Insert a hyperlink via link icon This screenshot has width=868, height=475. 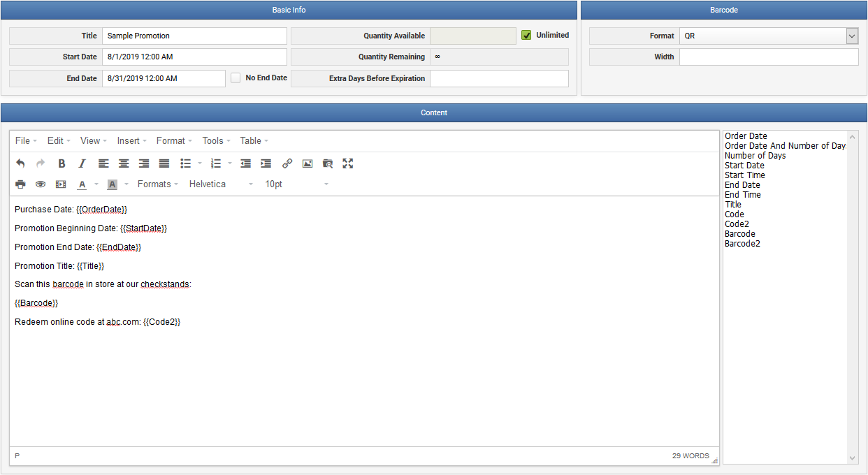pyautogui.click(x=287, y=163)
